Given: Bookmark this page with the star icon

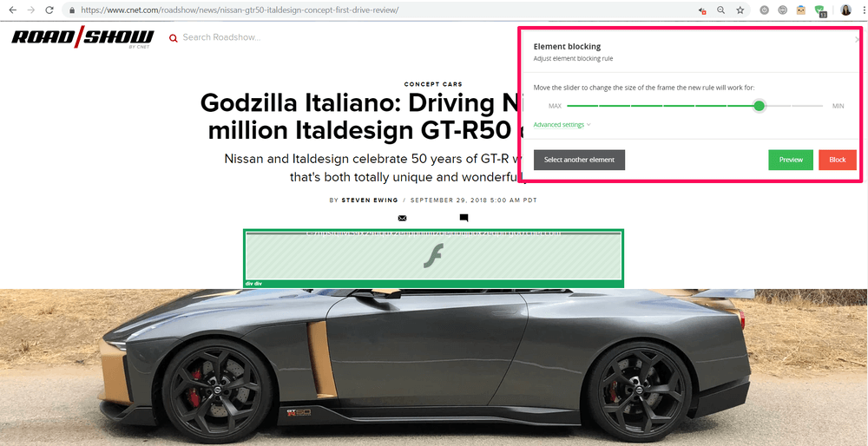Looking at the screenshot, I should click(x=740, y=10).
